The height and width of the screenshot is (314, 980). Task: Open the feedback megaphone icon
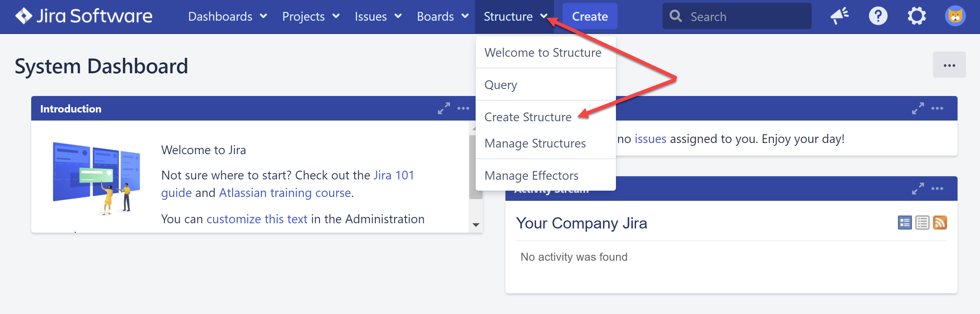[839, 16]
